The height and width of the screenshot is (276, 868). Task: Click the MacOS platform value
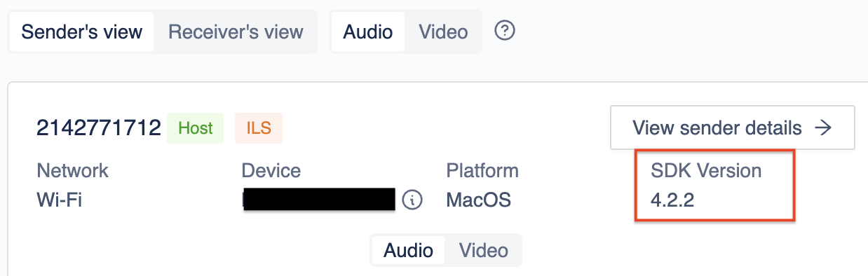coord(478,200)
